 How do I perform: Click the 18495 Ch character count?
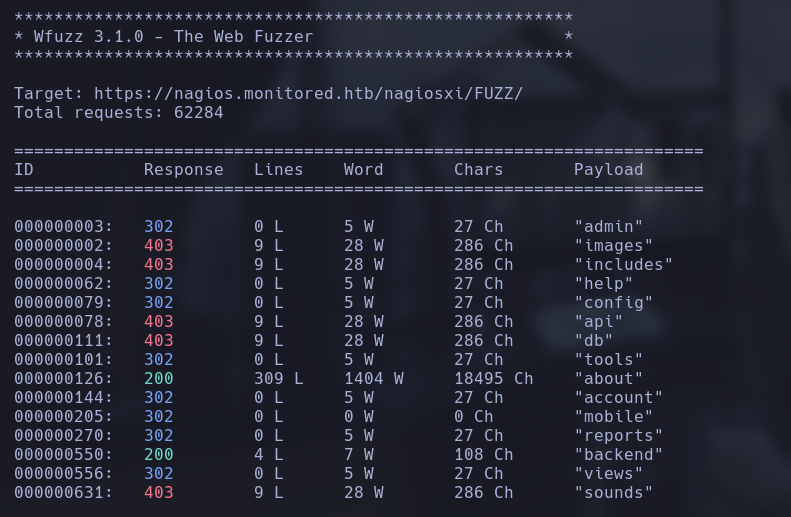(493, 379)
